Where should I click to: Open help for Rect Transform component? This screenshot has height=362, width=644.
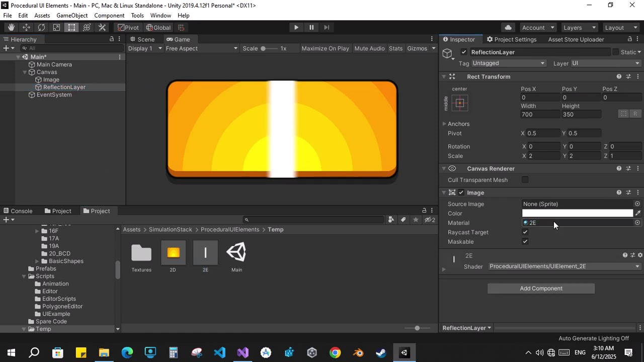pyautogui.click(x=619, y=76)
